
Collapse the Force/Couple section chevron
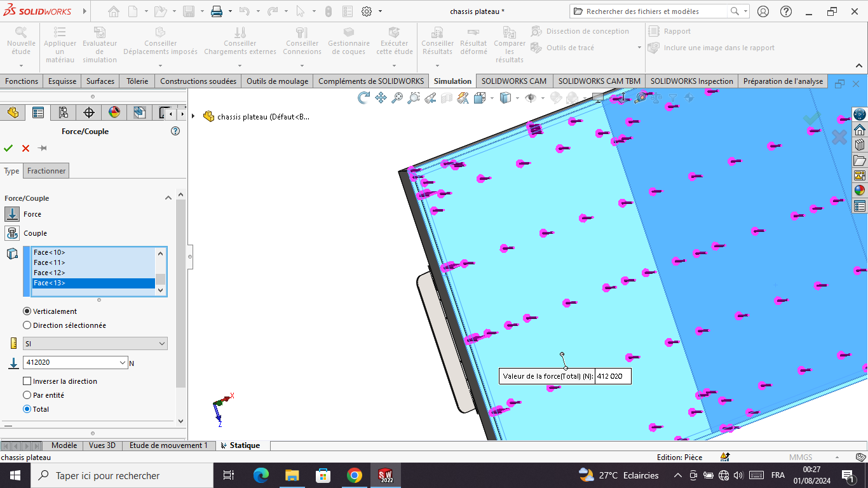pos(168,198)
